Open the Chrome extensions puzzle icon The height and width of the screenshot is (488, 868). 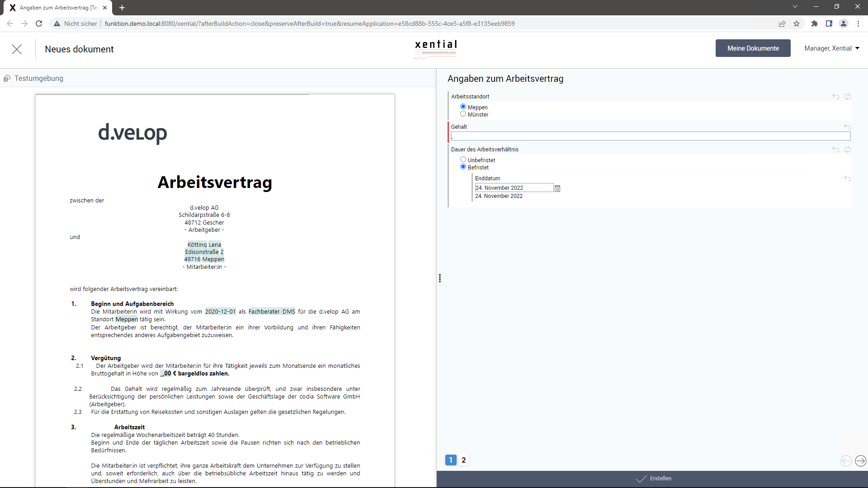coord(815,23)
